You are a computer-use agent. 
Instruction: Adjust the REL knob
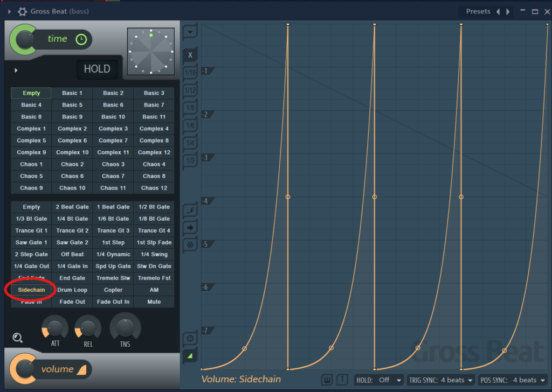(x=88, y=328)
